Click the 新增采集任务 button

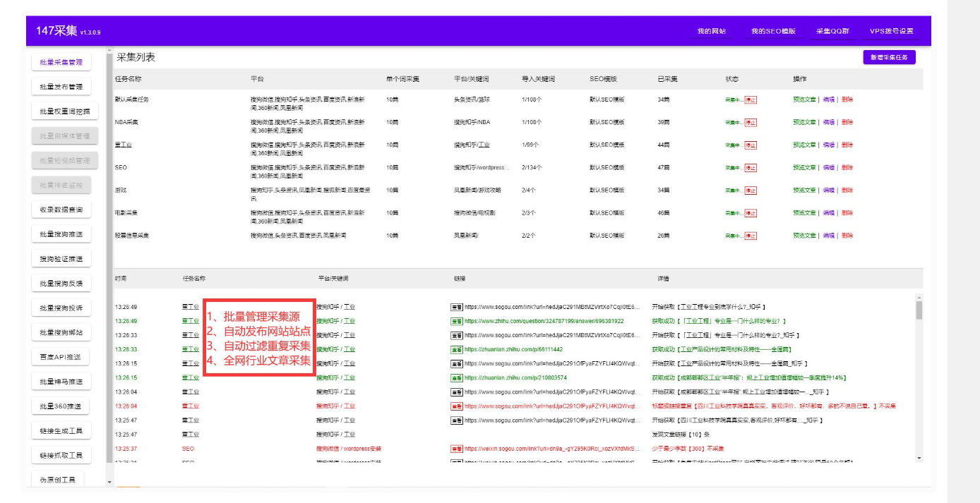[x=889, y=57]
